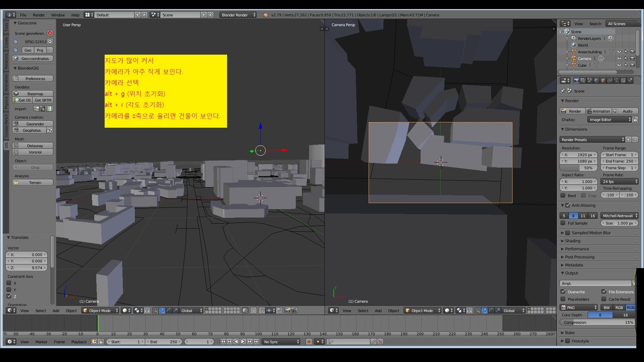Enable the X constraint axis checkbox

(9, 283)
